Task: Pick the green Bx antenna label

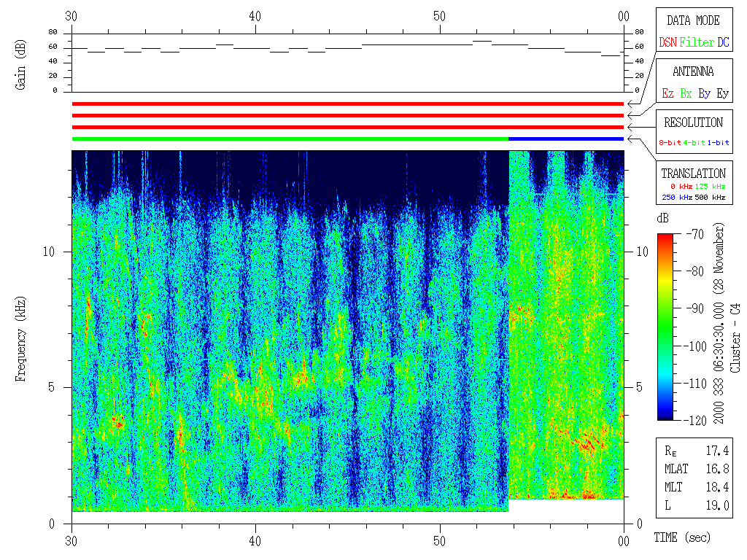Action: pyautogui.click(x=686, y=94)
